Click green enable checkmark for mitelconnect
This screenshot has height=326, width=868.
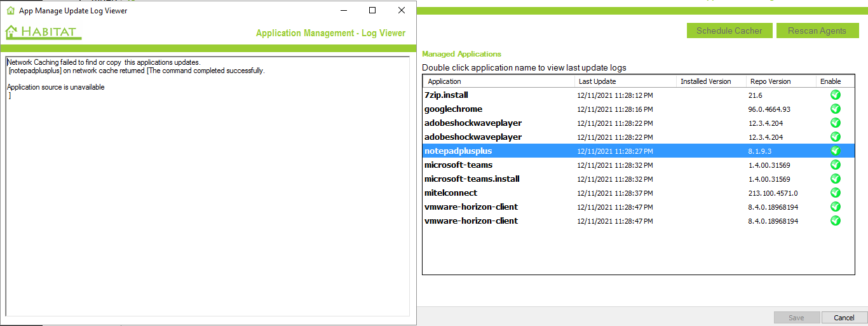point(835,193)
